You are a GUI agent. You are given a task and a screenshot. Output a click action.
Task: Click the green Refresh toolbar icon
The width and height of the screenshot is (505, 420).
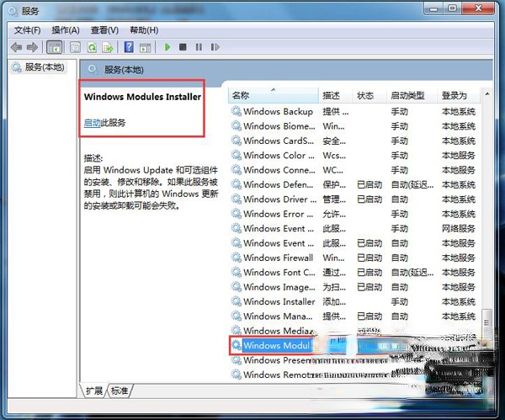point(92,47)
